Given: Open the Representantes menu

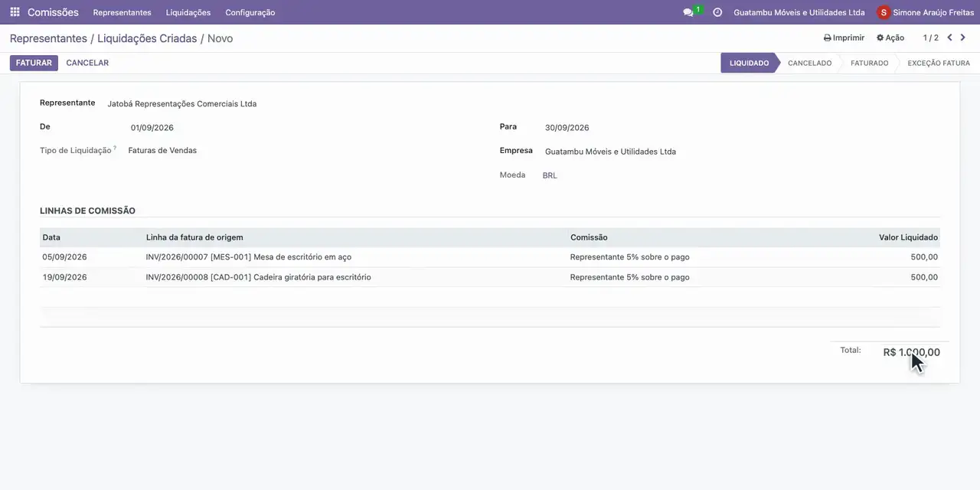Looking at the screenshot, I should point(122,12).
